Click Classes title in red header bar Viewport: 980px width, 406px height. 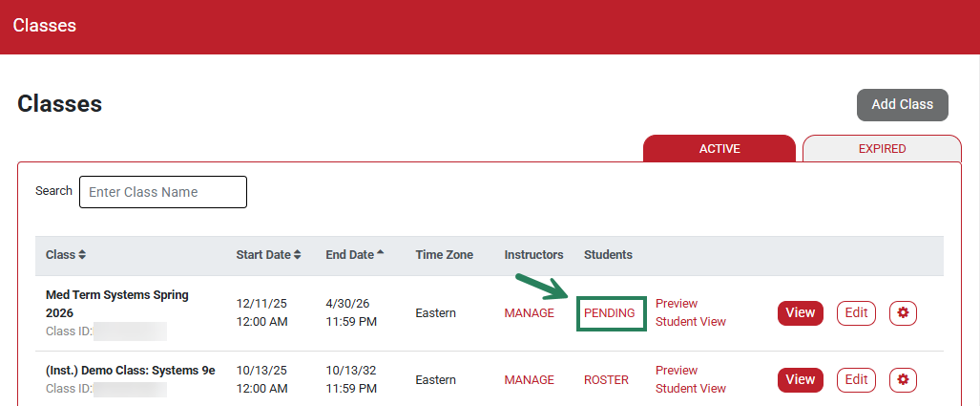(x=45, y=25)
